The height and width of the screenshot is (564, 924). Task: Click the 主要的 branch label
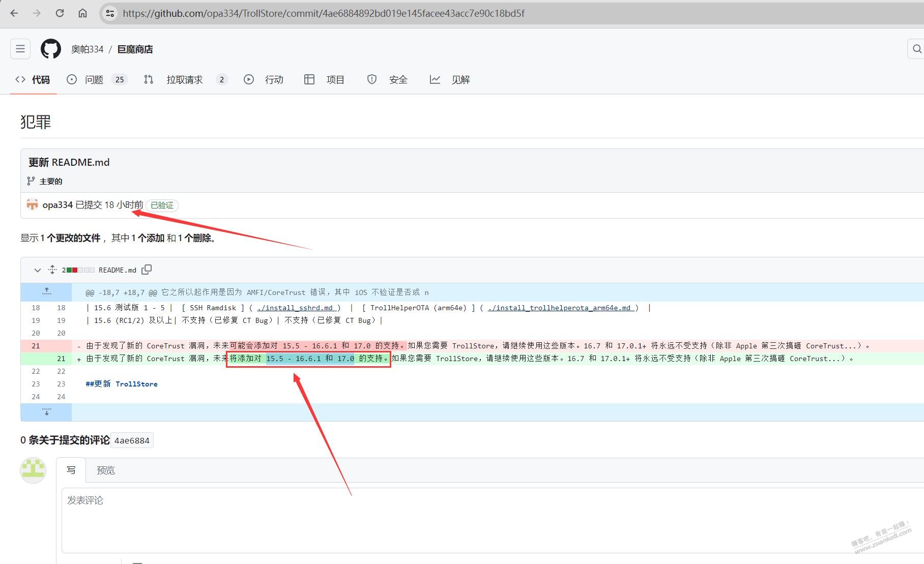(x=51, y=181)
